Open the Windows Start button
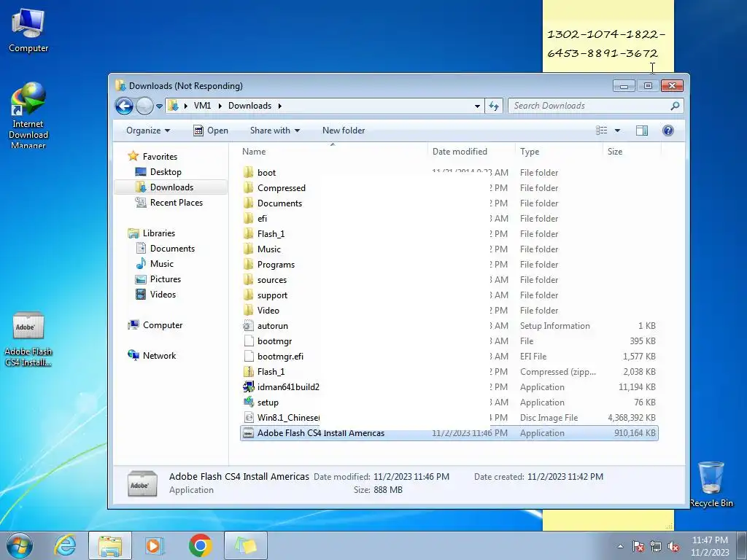 (x=20, y=545)
